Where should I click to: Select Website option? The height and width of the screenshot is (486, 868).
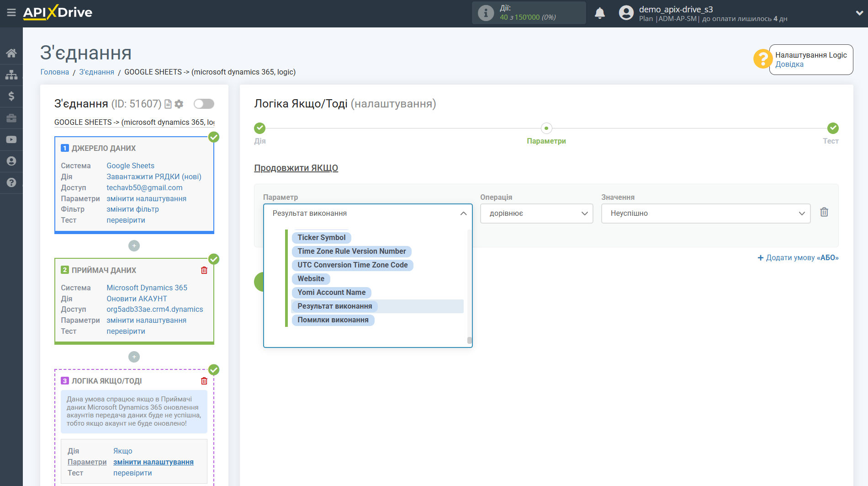coord(311,279)
